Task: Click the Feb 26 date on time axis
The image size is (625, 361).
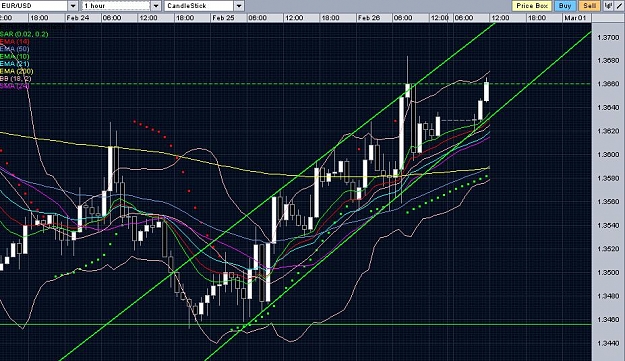Action: (369, 18)
